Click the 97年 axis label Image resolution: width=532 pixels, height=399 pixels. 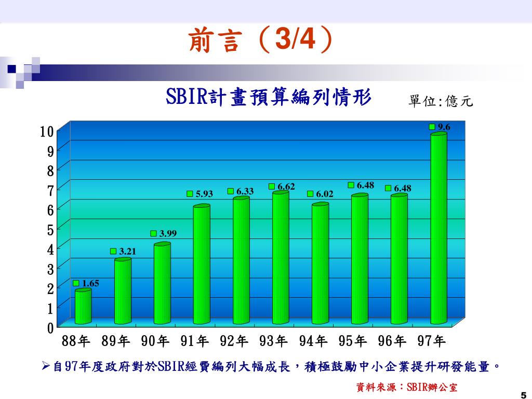[x=432, y=341]
